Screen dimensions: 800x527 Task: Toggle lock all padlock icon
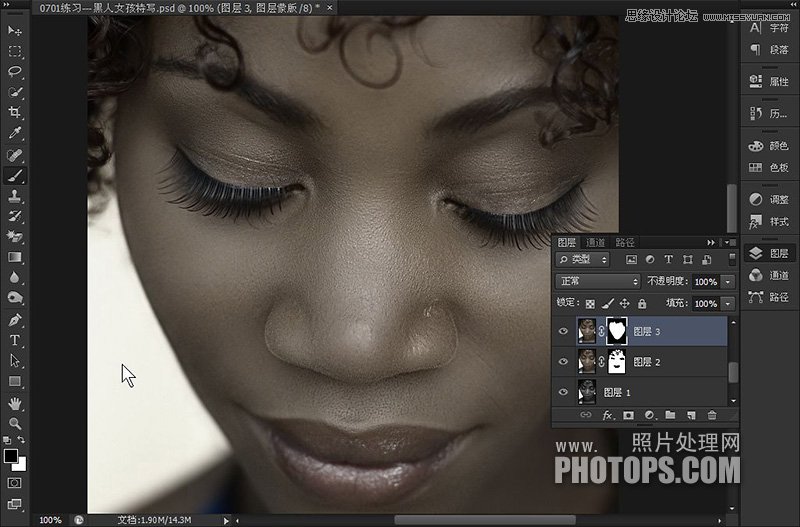642,304
